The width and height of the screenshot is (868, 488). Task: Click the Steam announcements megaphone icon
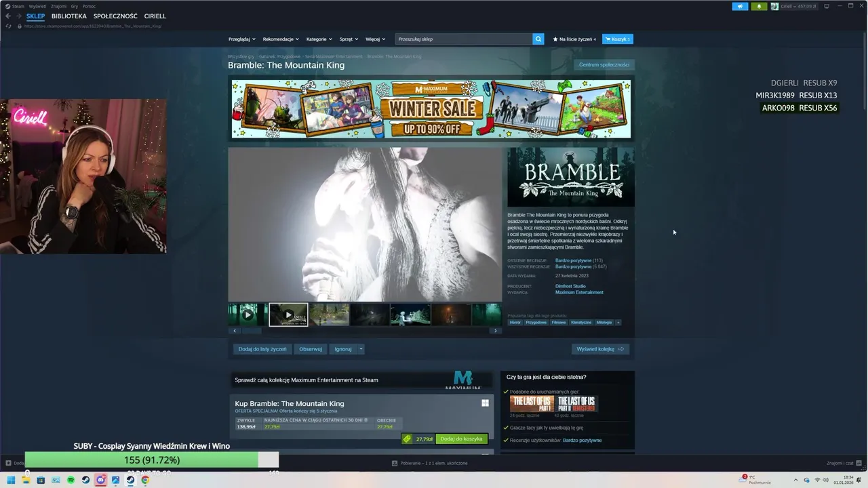point(740,6)
